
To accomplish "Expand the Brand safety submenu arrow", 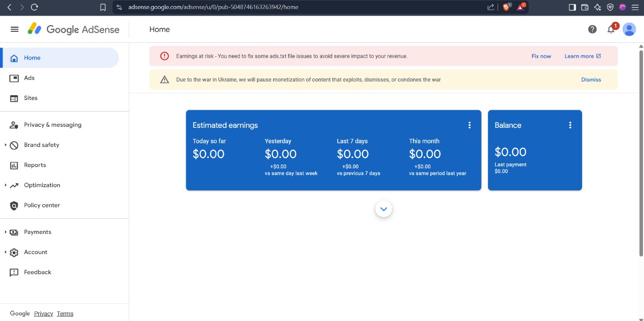I will [x=6, y=145].
